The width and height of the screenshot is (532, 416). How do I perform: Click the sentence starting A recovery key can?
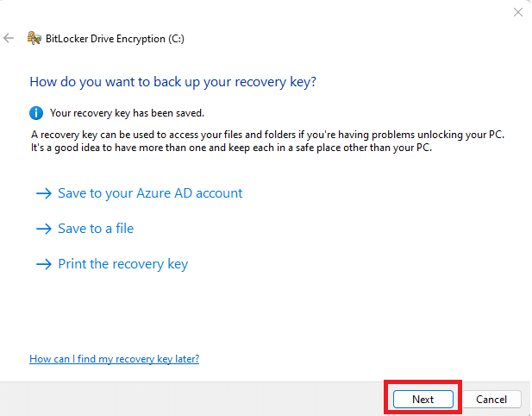coord(267,135)
